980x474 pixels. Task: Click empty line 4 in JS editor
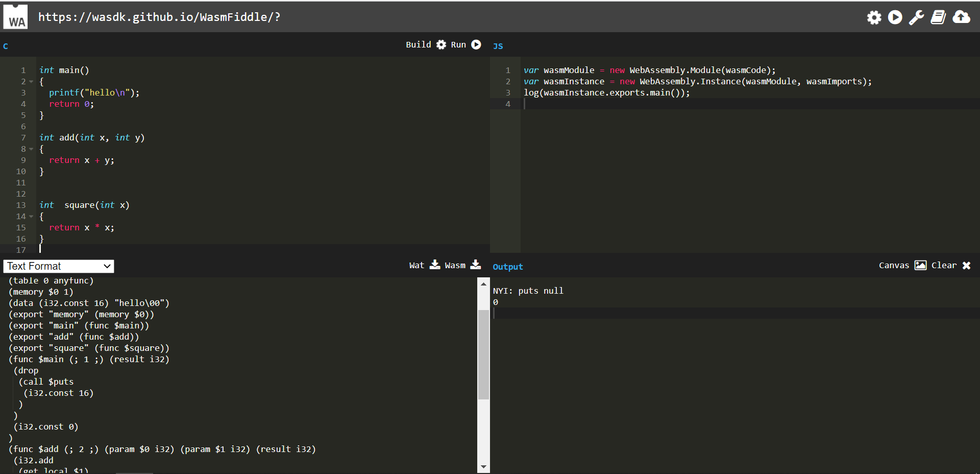(750, 104)
